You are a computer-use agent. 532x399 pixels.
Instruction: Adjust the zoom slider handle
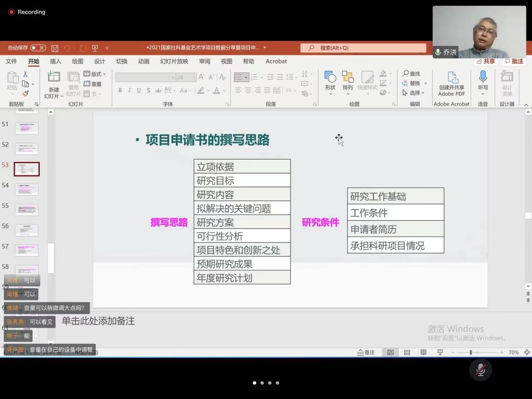[471, 352]
